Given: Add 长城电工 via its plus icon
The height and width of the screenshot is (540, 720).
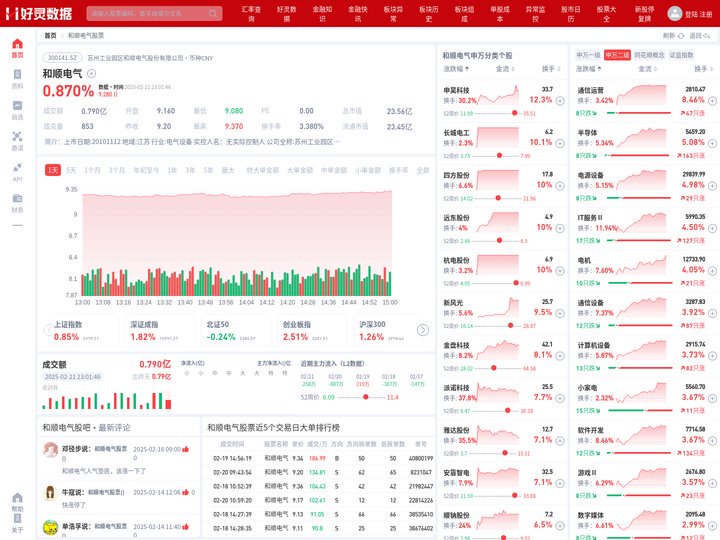Looking at the screenshot, I should (560, 143).
